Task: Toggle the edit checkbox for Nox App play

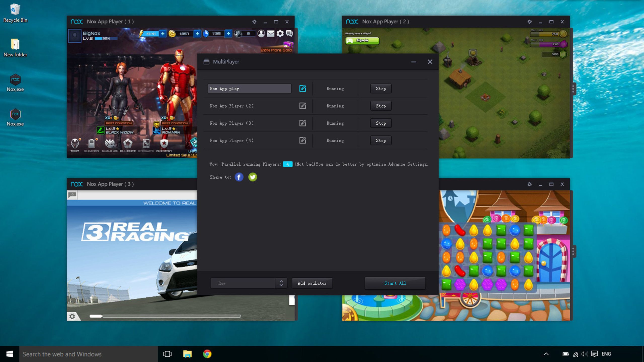Action: click(303, 88)
